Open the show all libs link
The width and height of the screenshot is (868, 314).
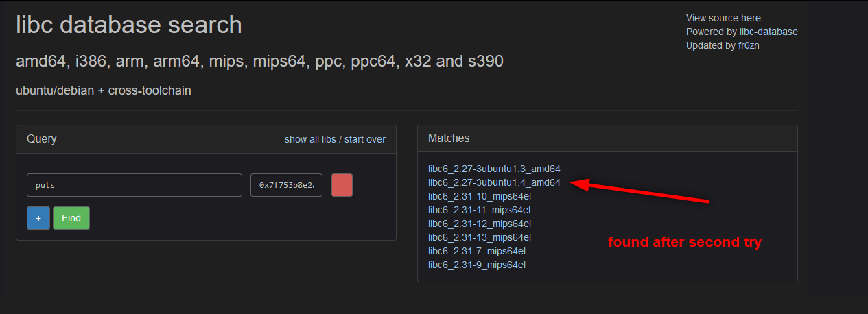310,139
